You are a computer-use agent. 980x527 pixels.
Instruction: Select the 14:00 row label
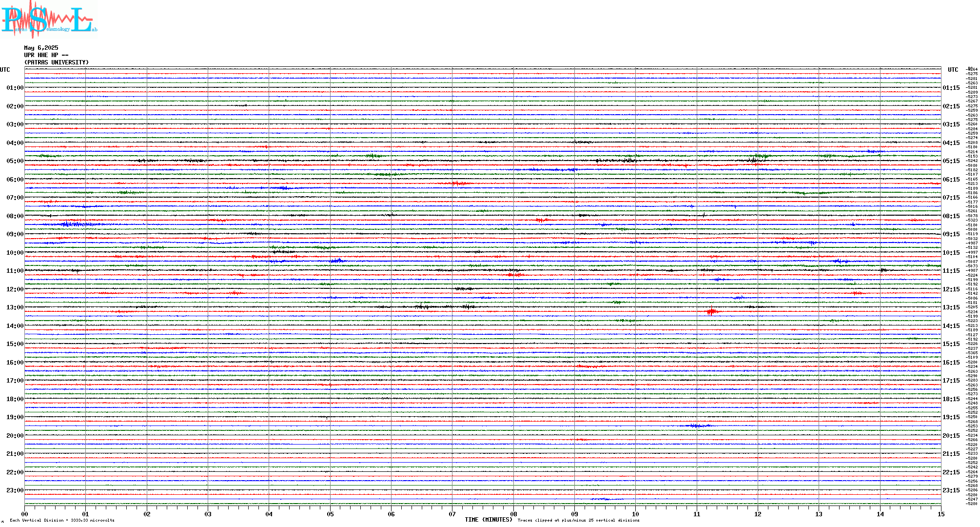(15, 326)
